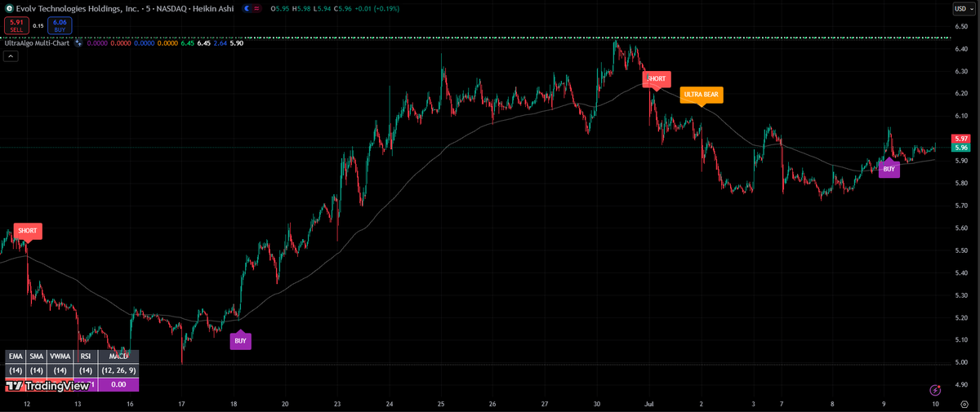The image size is (980, 412).
Task: Click the 6.50 price scale label
Action: tap(961, 26)
